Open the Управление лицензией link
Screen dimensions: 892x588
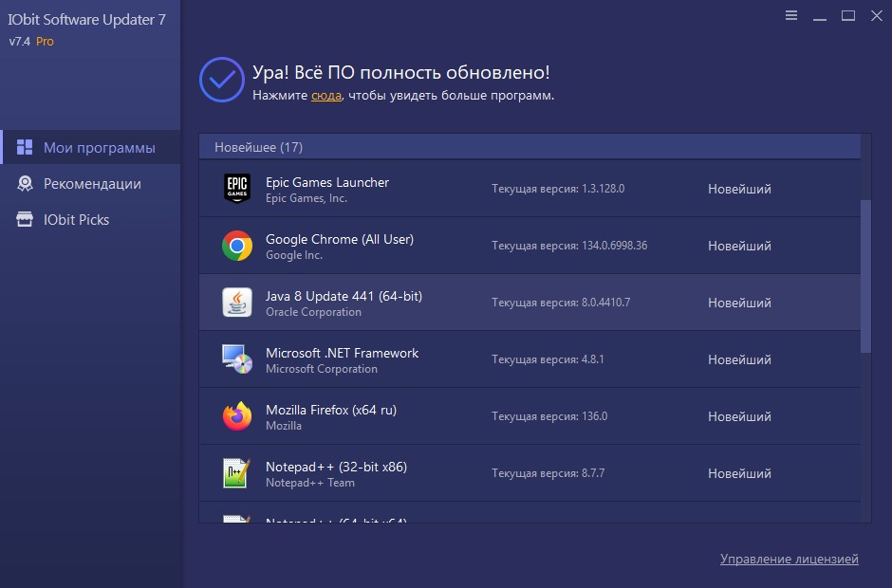pos(789,559)
